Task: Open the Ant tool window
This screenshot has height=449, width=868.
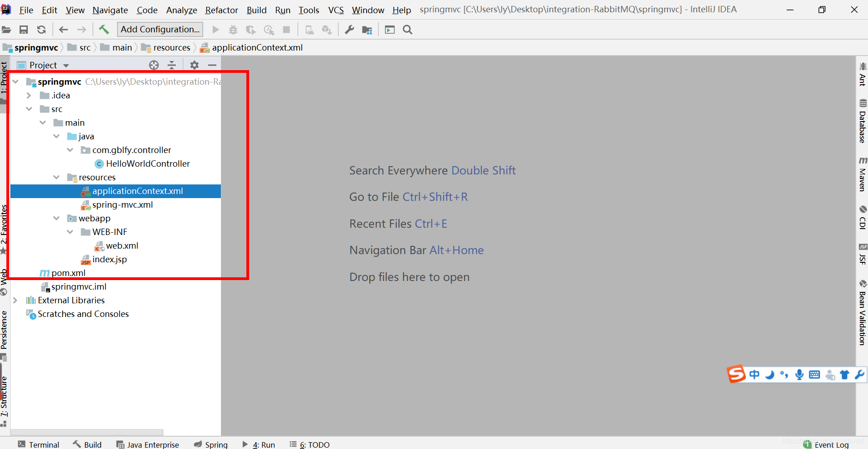Action: tap(863, 74)
